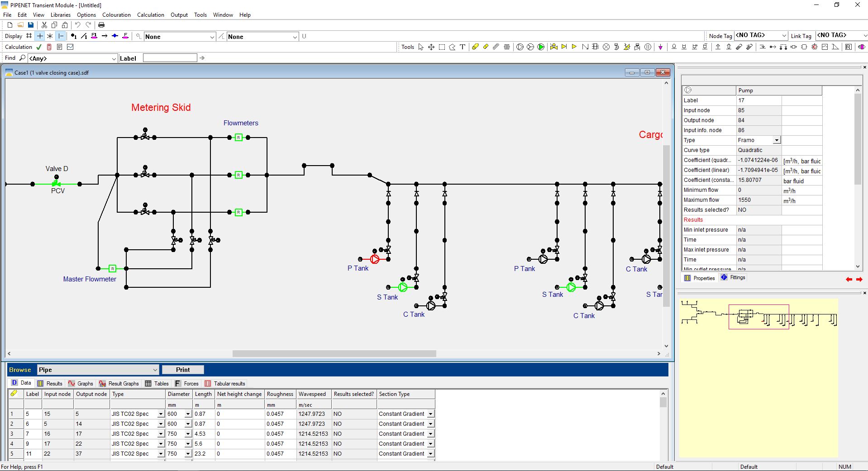Viewport: 868px width, 471px height.
Task: Select the Valve D PCV on schematic
Action: click(x=57, y=183)
